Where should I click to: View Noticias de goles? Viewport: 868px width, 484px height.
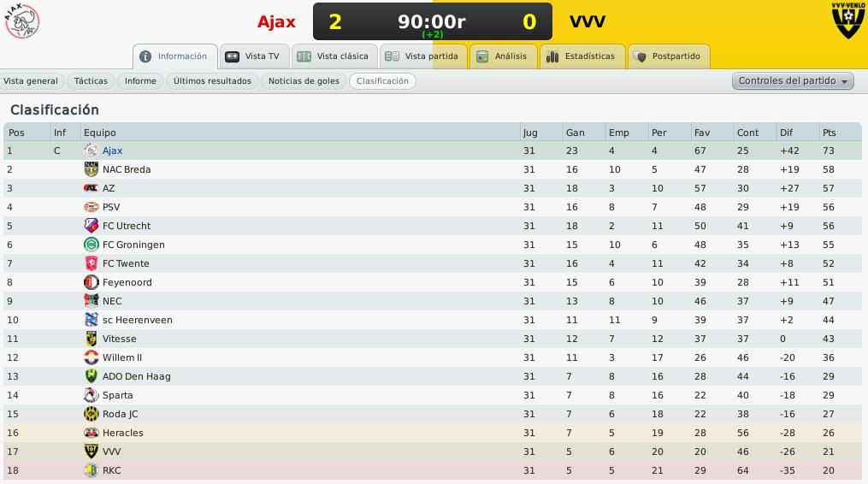click(x=304, y=81)
